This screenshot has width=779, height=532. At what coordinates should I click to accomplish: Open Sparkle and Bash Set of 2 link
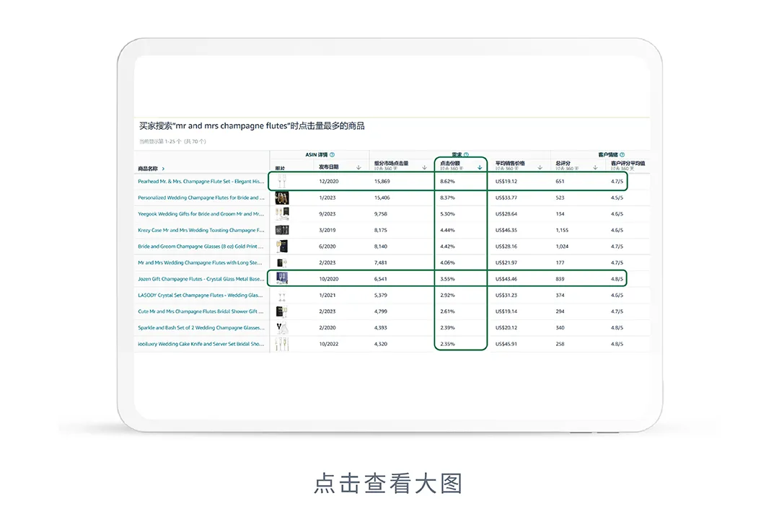[x=201, y=328]
